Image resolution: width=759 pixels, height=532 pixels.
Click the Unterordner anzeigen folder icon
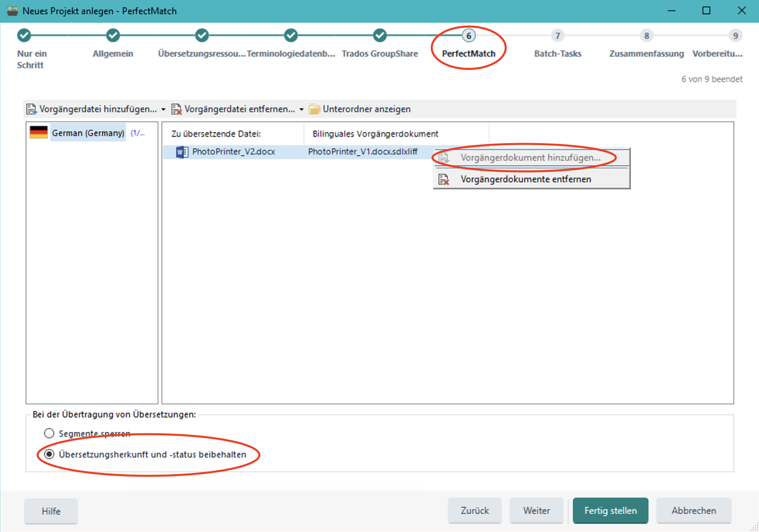[314, 109]
